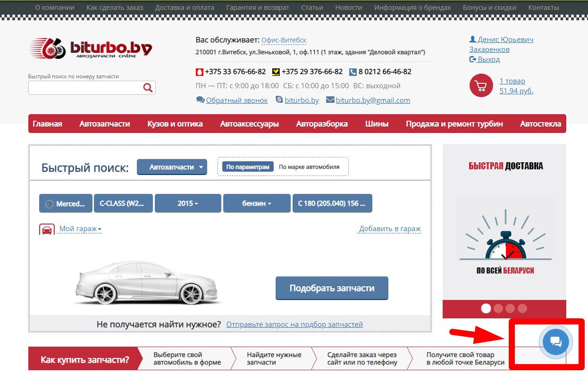Click the fast delivery banner image
The image size is (588, 374).
504,222
